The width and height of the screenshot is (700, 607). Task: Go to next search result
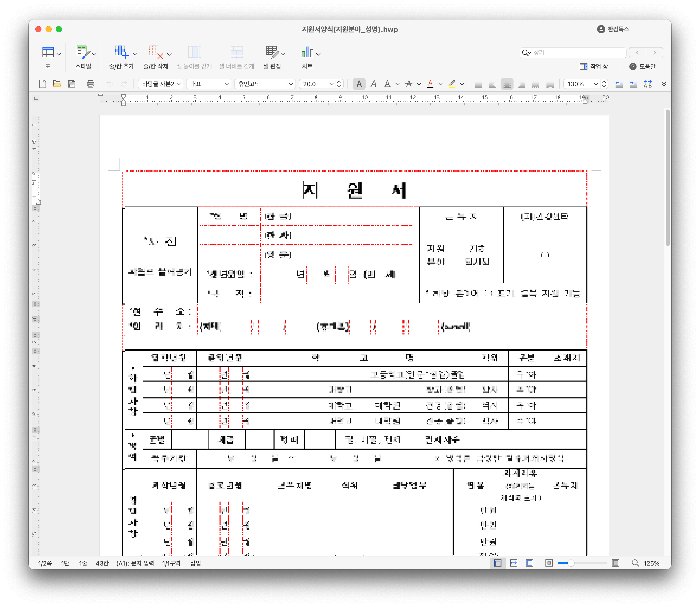655,52
